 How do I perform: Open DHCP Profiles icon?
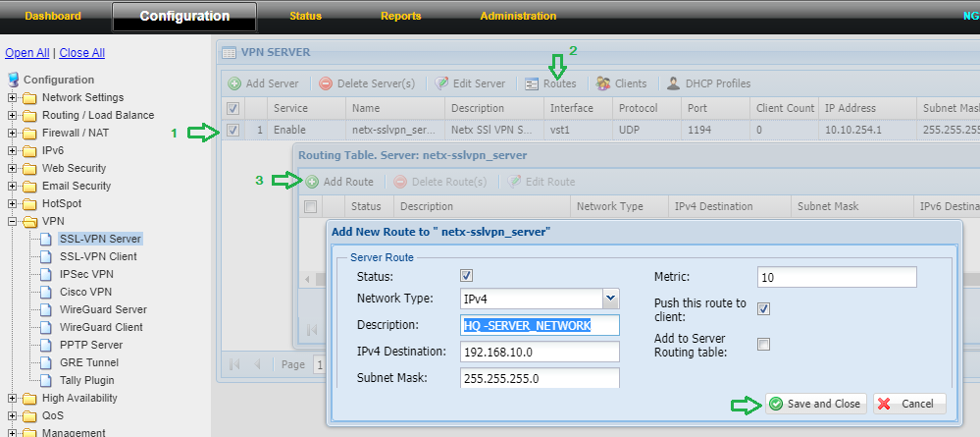tap(674, 83)
